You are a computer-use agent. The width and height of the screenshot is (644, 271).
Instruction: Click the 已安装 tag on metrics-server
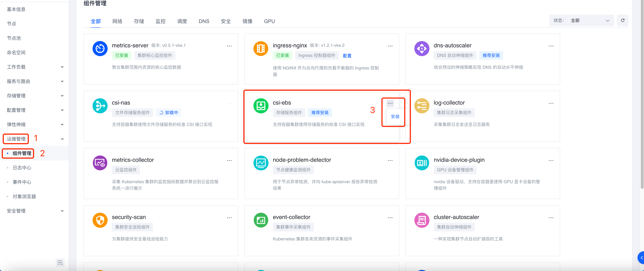[x=121, y=55]
